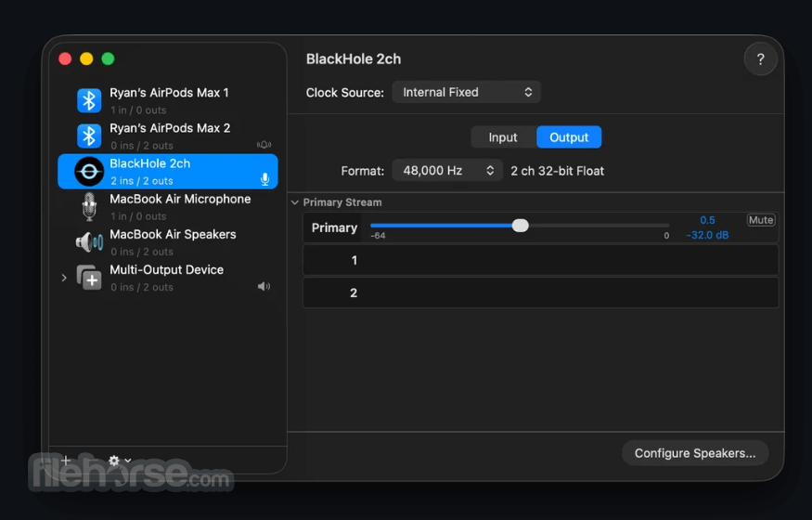Screen dimensions: 812x520
Task: Toggle Mute on the Primary channel
Action: pos(761,220)
